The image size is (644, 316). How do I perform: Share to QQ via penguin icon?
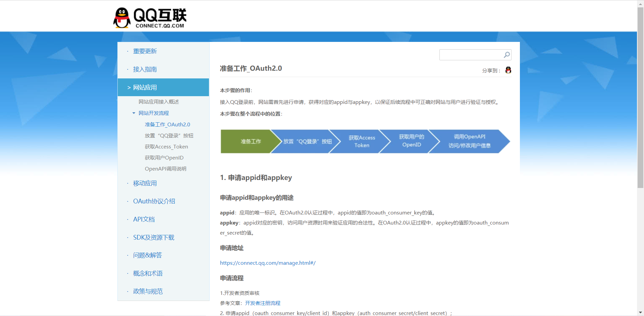point(508,70)
